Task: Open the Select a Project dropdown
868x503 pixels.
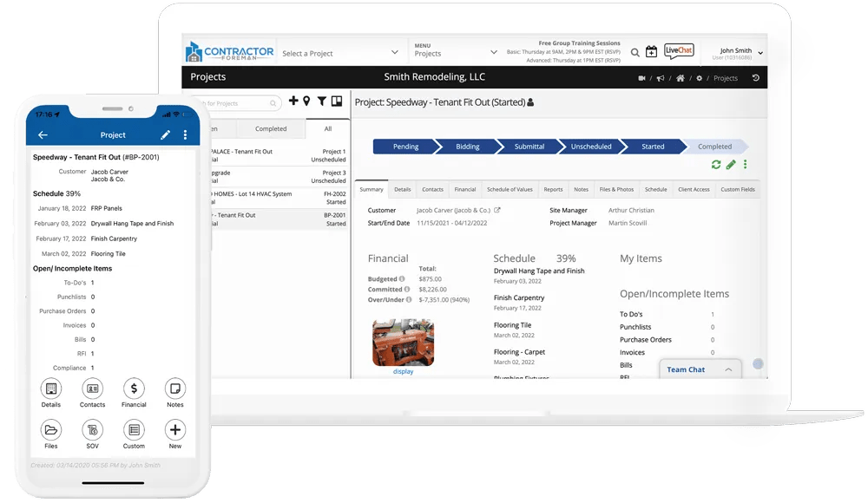Action: click(340, 53)
